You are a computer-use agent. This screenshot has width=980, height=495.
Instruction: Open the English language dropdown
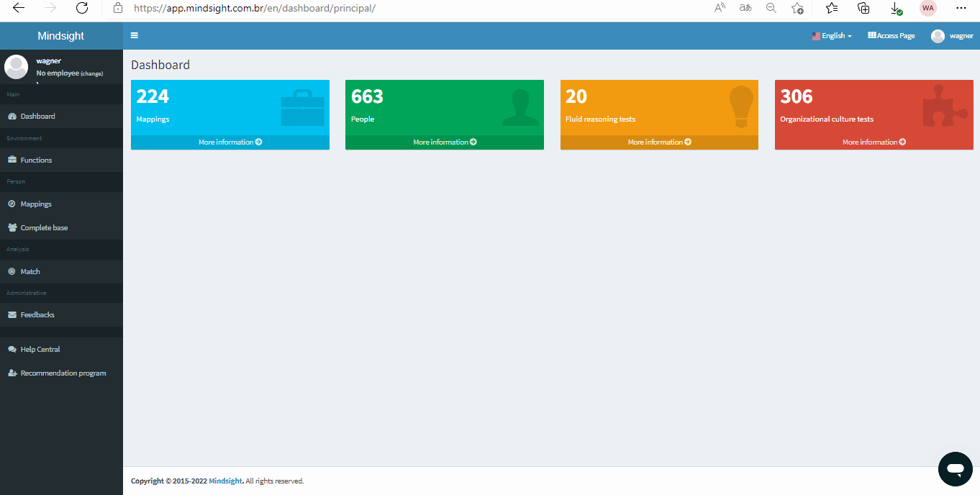832,36
